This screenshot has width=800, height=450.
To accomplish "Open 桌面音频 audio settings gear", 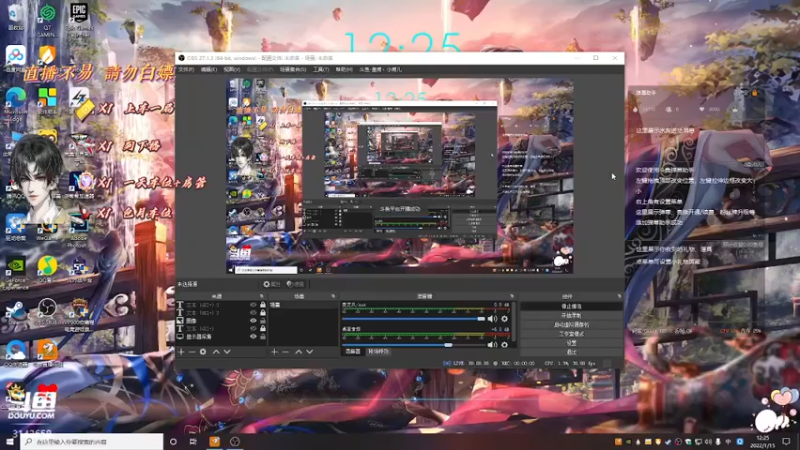I will pyautogui.click(x=505, y=345).
